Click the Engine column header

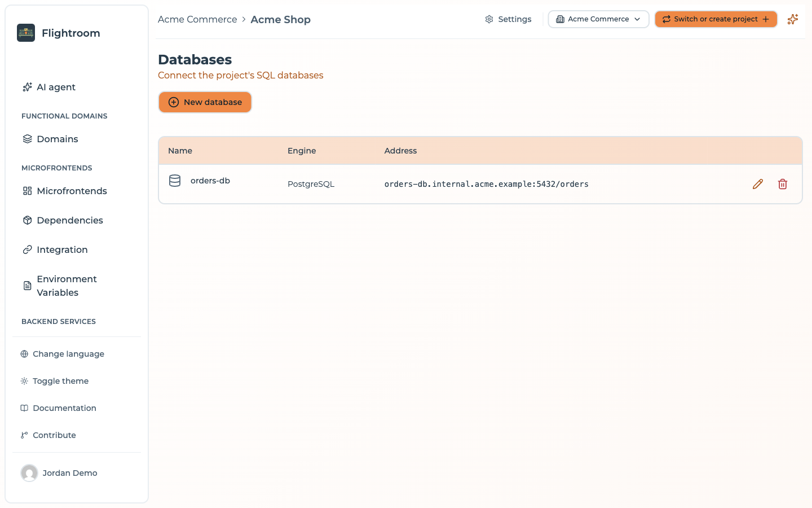[x=302, y=151]
